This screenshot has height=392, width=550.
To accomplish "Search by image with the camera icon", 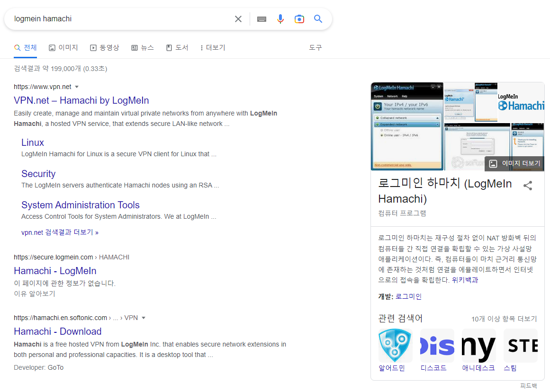I will click(299, 19).
